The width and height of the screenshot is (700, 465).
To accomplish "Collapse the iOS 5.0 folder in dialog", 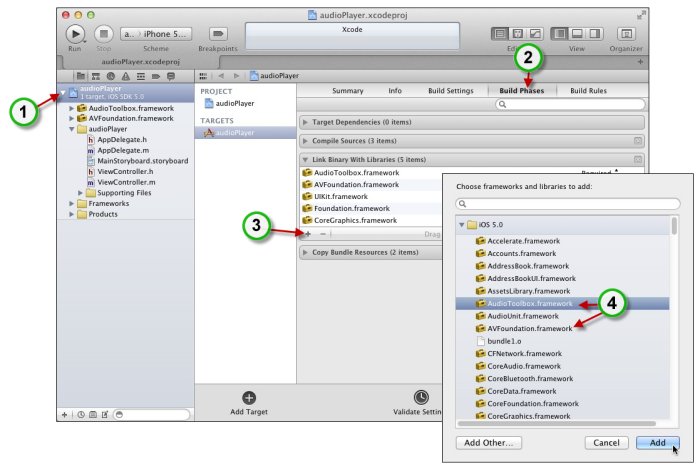I will click(462, 225).
